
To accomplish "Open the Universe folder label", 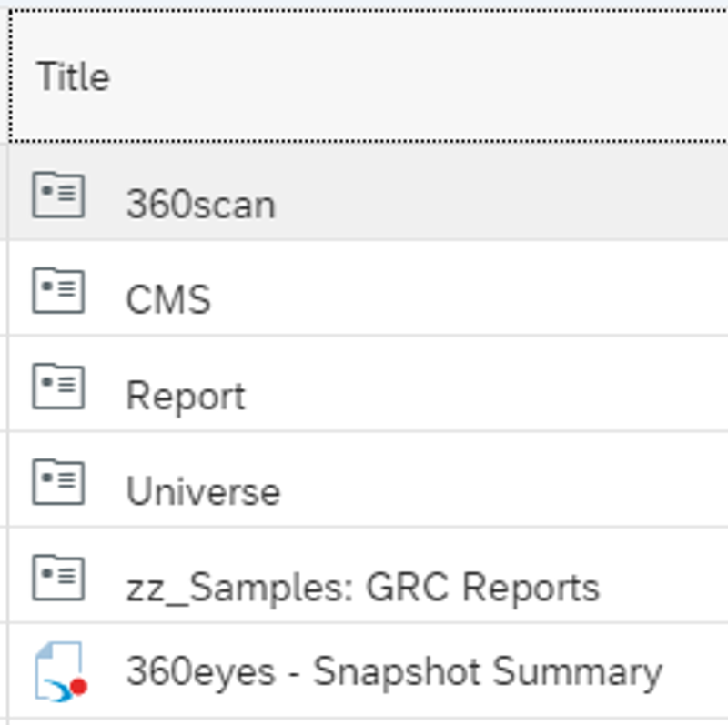I will coord(203,491).
